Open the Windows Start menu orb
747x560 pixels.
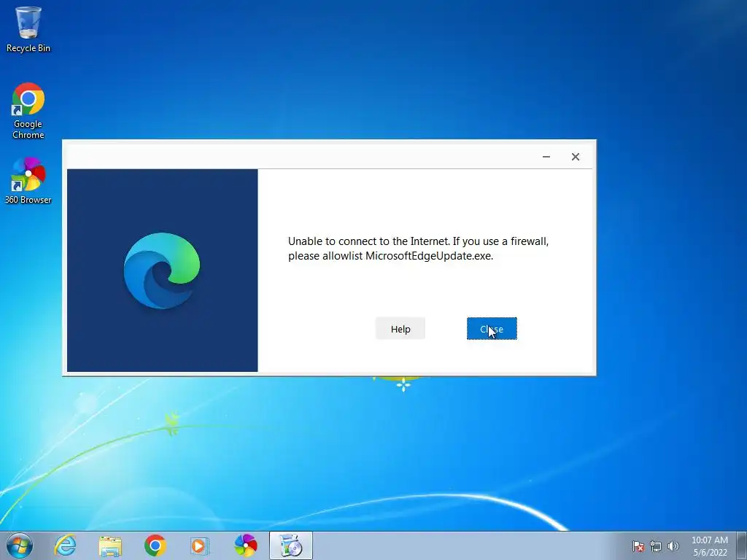pyautogui.click(x=20, y=545)
